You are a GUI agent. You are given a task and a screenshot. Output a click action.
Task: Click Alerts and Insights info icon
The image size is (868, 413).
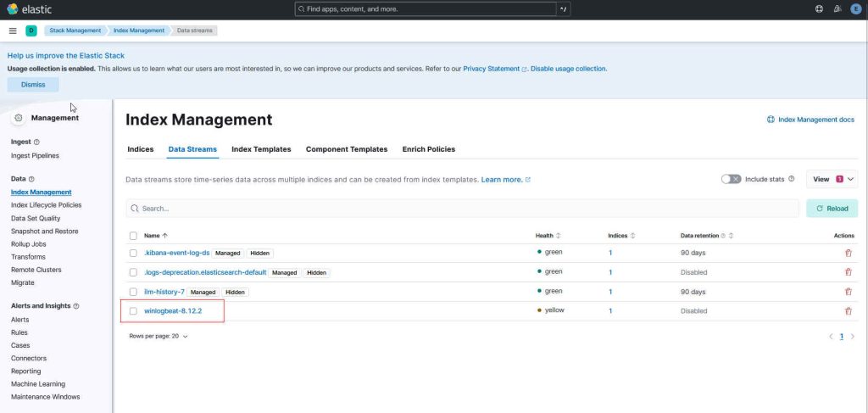point(75,306)
